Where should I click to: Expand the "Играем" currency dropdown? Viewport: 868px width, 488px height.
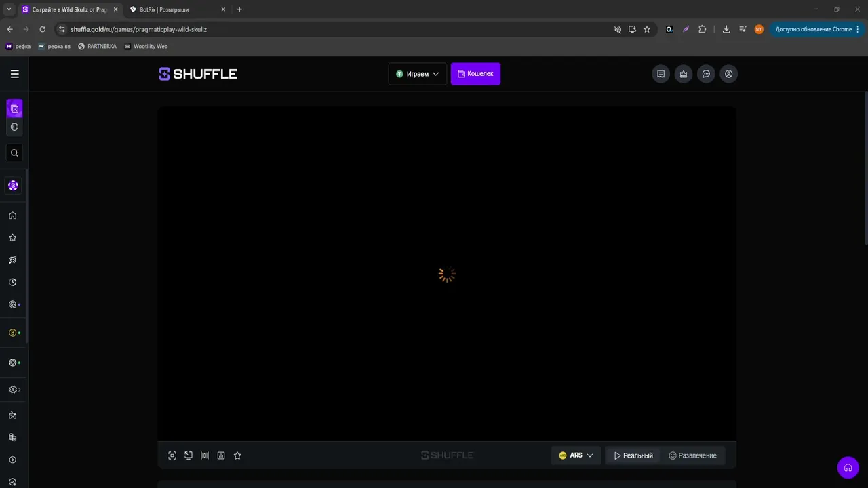point(417,74)
